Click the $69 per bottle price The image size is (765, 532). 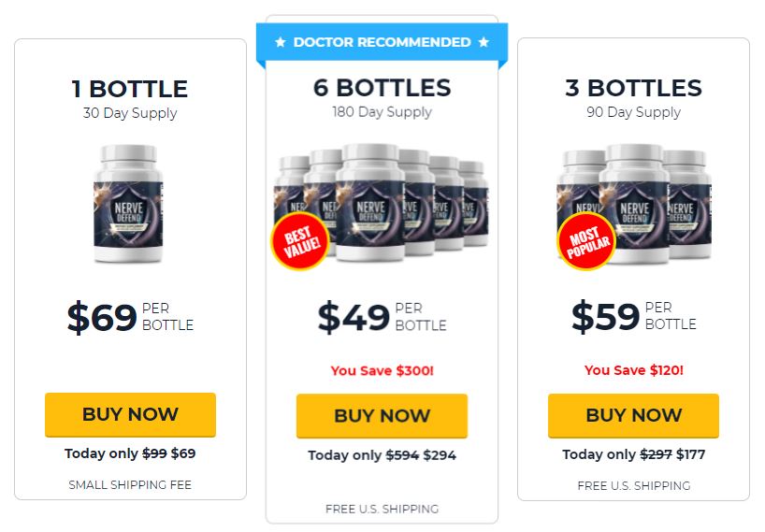[130, 318]
